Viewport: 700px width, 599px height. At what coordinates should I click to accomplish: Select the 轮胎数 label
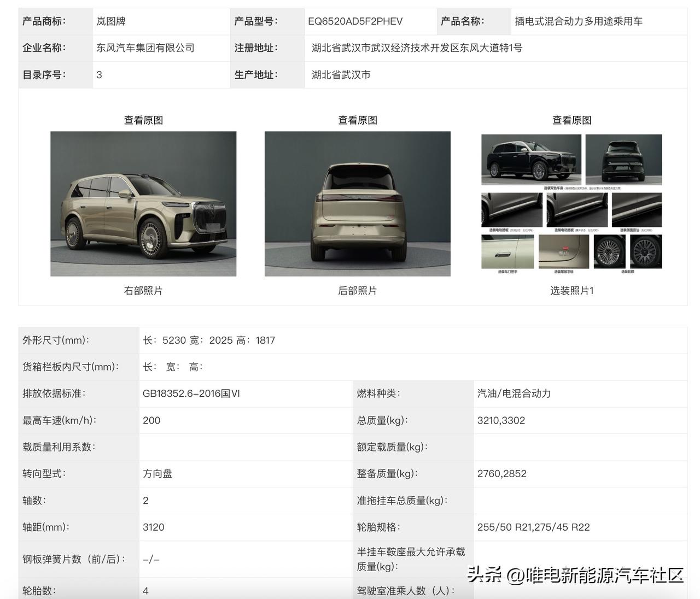[x=39, y=591]
